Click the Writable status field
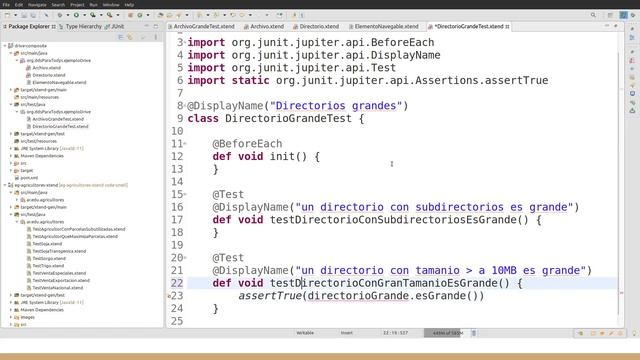640x360 pixels. [x=305, y=333]
